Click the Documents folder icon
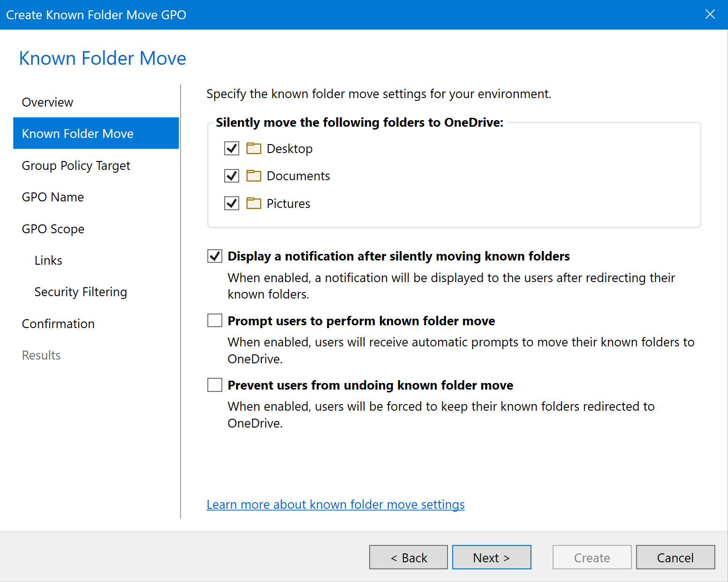The height and width of the screenshot is (582, 728). [254, 176]
